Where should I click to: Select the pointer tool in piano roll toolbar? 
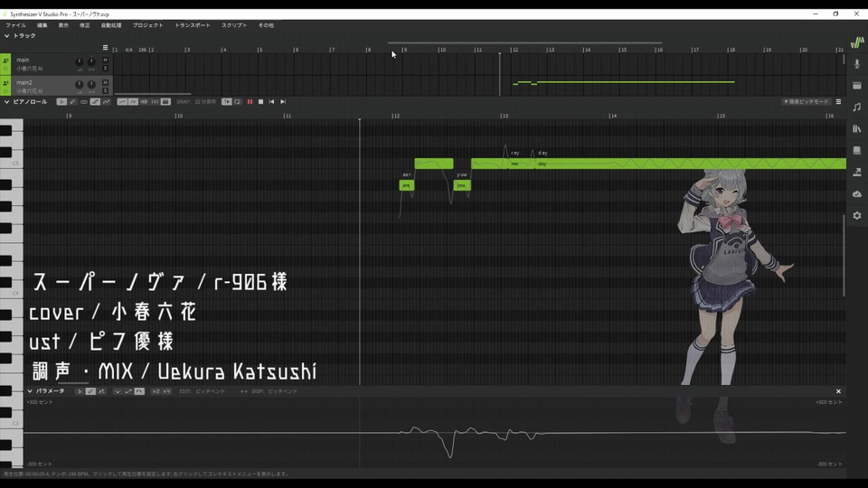tap(61, 102)
